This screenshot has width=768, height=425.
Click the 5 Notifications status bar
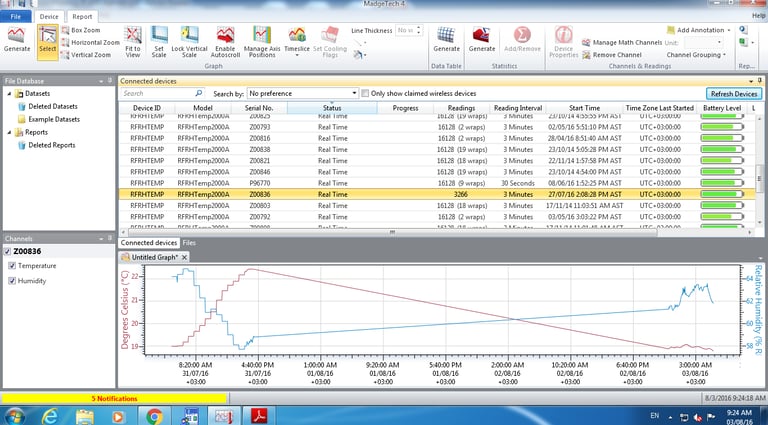[113, 398]
